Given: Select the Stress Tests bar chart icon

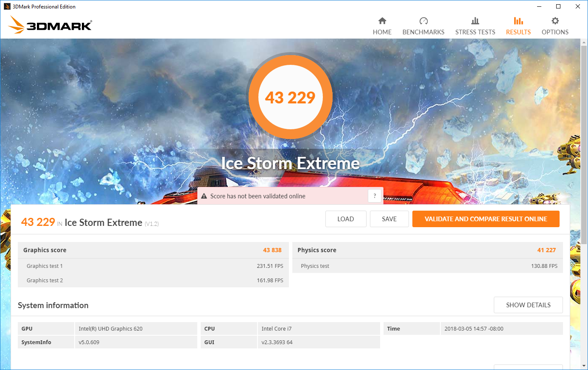Looking at the screenshot, I should coord(475,21).
